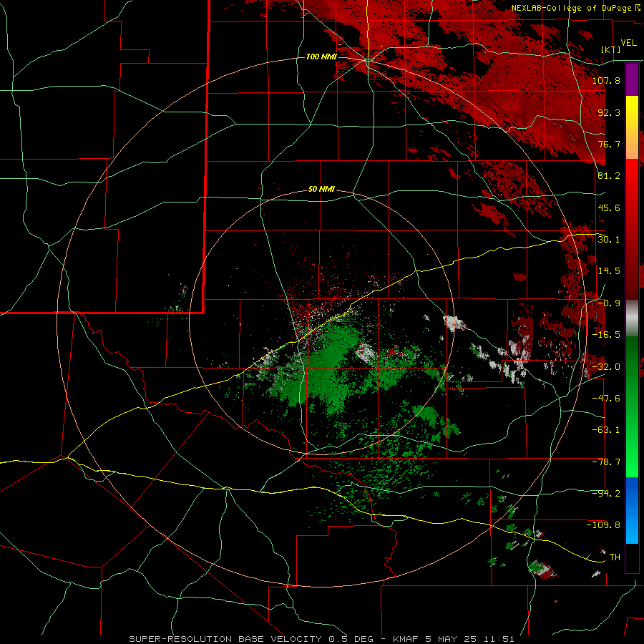This screenshot has width=644, height=644.
Task: Click the Super-Resolution Base Velocity caption text
Action: click(x=321, y=639)
